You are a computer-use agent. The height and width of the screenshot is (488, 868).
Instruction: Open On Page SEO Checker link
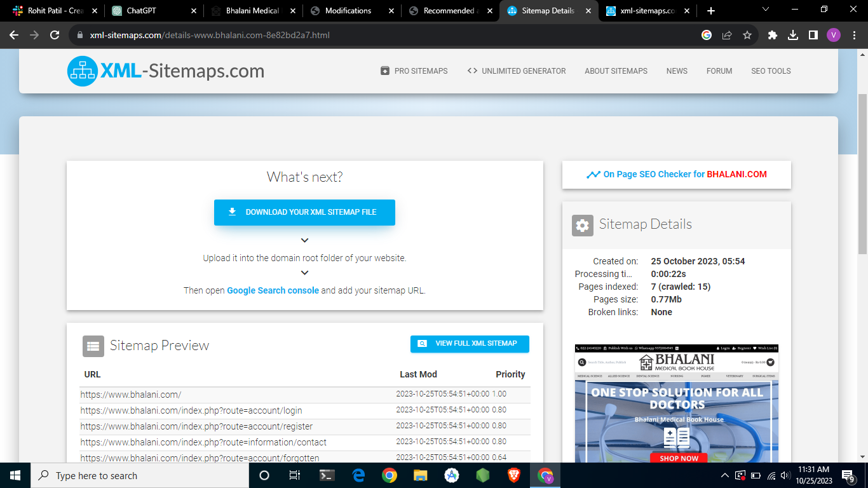point(676,174)
